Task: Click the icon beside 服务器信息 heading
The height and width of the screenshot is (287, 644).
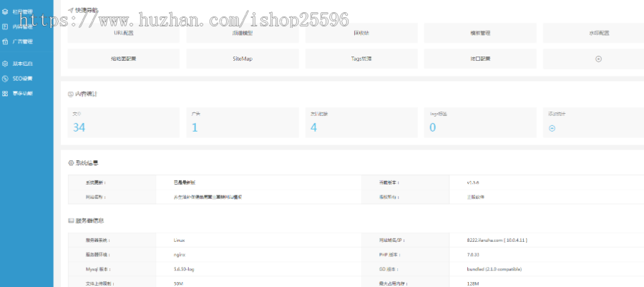Action: [71, 221]
